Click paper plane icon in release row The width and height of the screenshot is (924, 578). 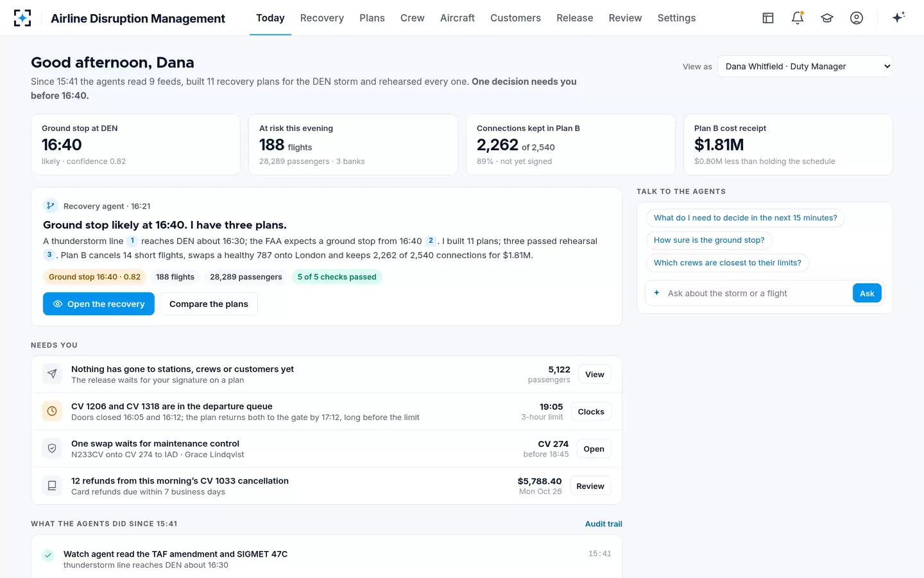[52, 374]
